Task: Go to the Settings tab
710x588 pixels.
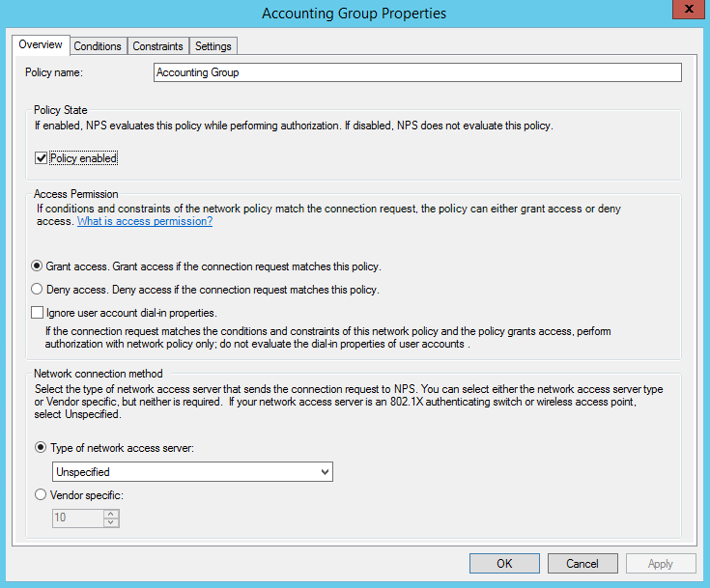Action: click(213, 46)
